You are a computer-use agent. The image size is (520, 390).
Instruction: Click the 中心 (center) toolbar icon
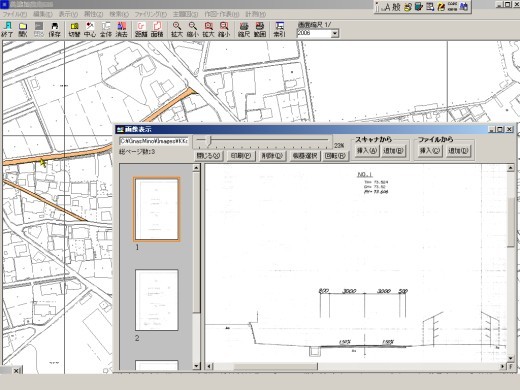[x=90, y=29]
